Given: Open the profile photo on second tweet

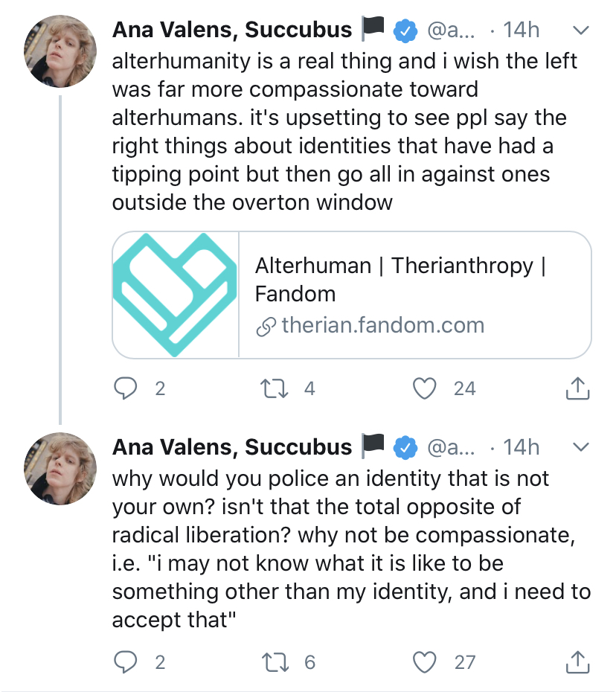Looking at the screenshot, I should tap(62, 468).
